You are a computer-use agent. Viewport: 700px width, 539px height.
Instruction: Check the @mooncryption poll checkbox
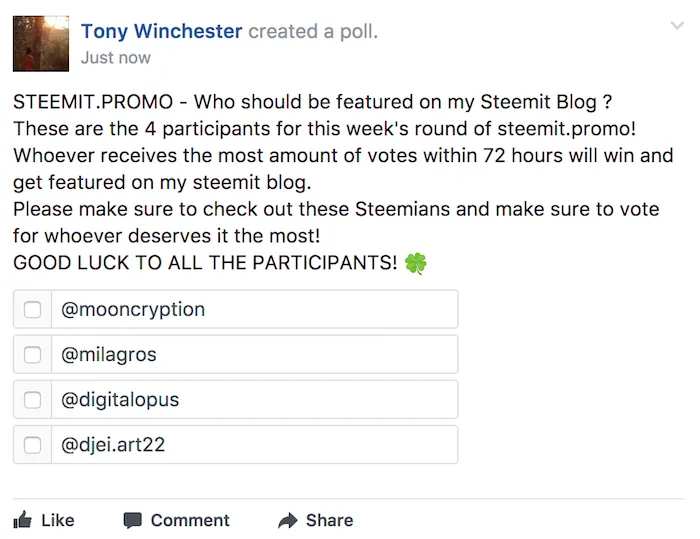point(33,309)
